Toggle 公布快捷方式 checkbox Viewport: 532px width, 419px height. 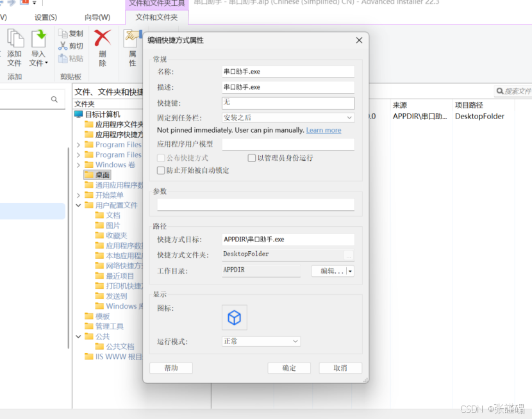click(x=161, y=158)
